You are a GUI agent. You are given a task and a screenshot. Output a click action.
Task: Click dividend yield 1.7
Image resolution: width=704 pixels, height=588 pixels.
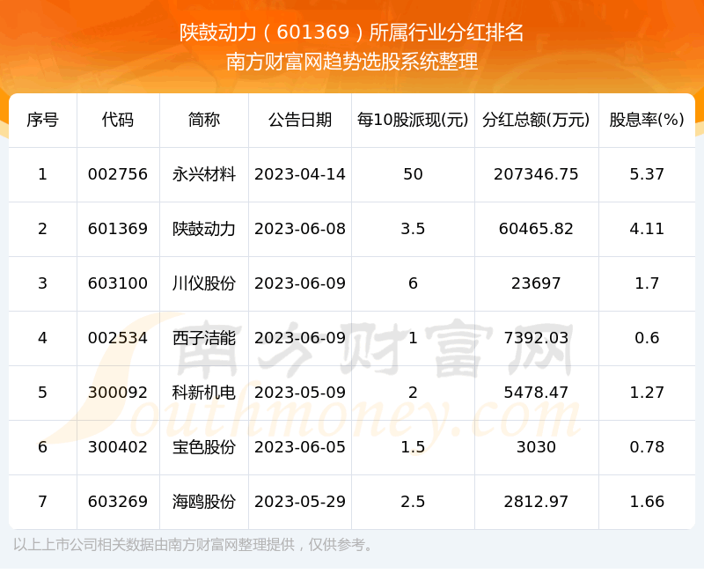click(647, 283)
